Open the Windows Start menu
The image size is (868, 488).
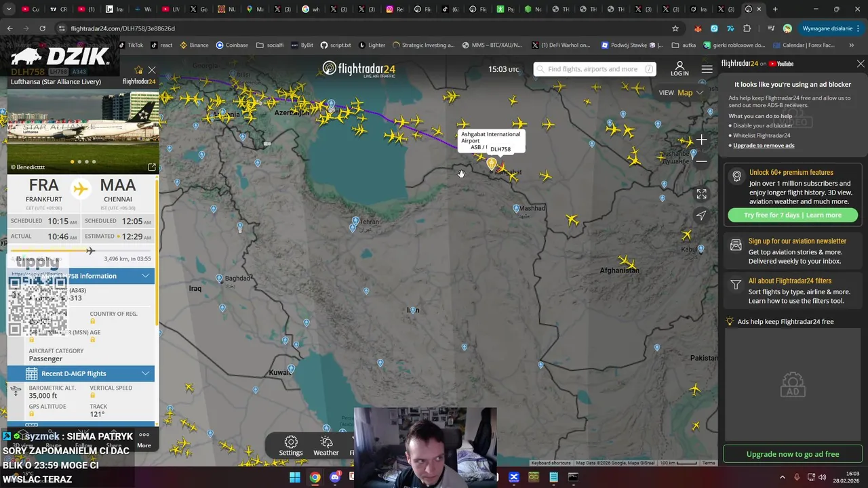click(x=295, y=477)
